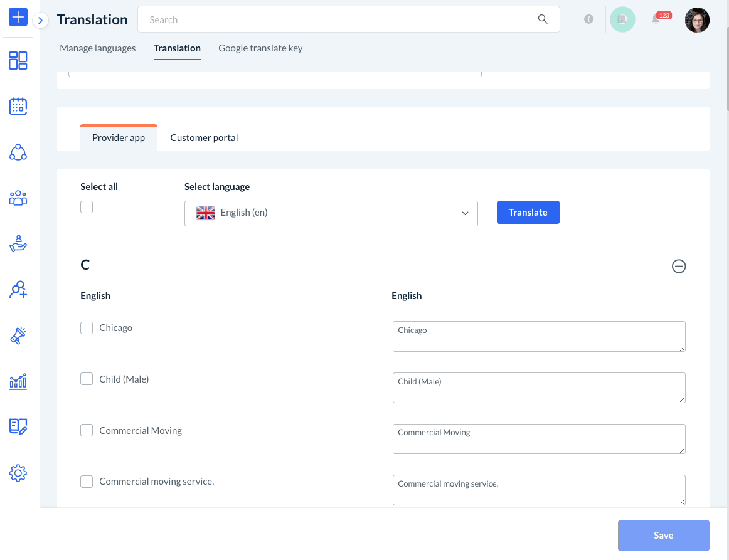Viewport: 729px width, 560px height.
Task: Open the megaphone marketing icon
Action: coord(18,335)
